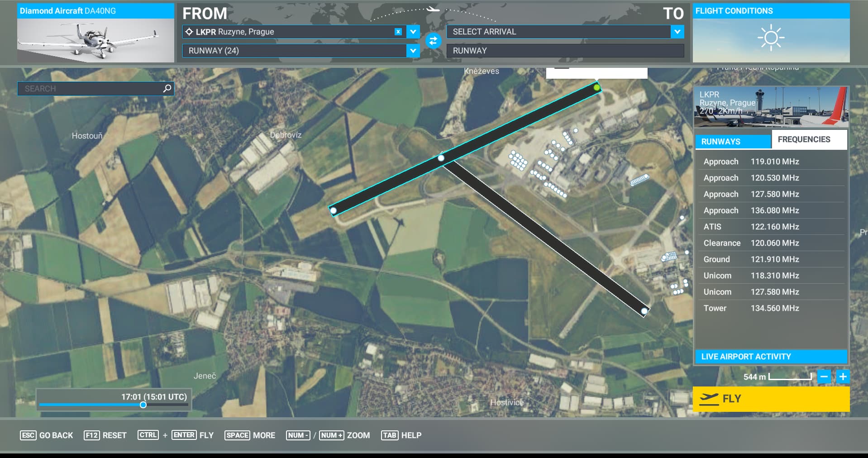Click the swap departure and arrival arrows icon
This screenshot has width=868, height=458.
(434, 41)
